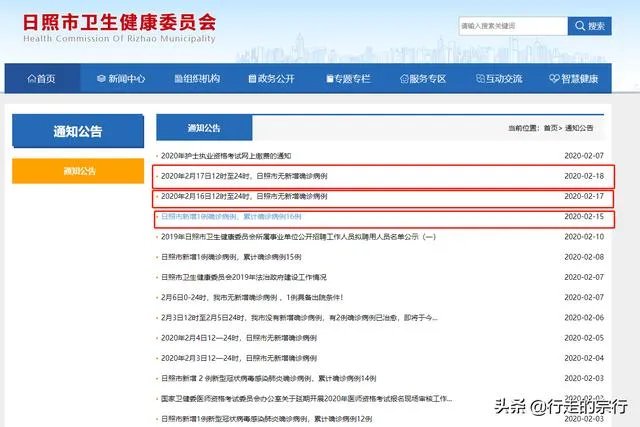This screenshot has width=640, height=427.
Task: Click the icon beside 服务专区
Action: pos(404,79)
